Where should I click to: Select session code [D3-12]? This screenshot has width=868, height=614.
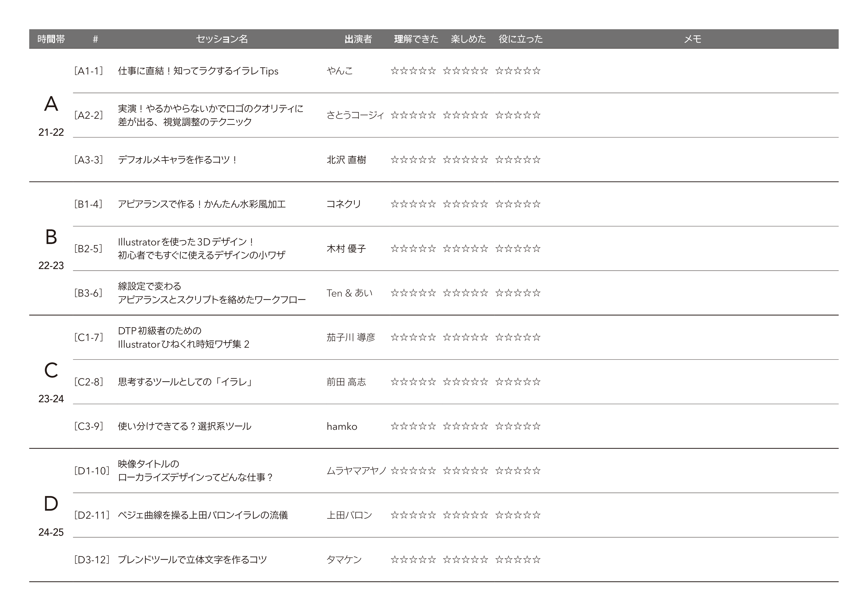(92, 559)
